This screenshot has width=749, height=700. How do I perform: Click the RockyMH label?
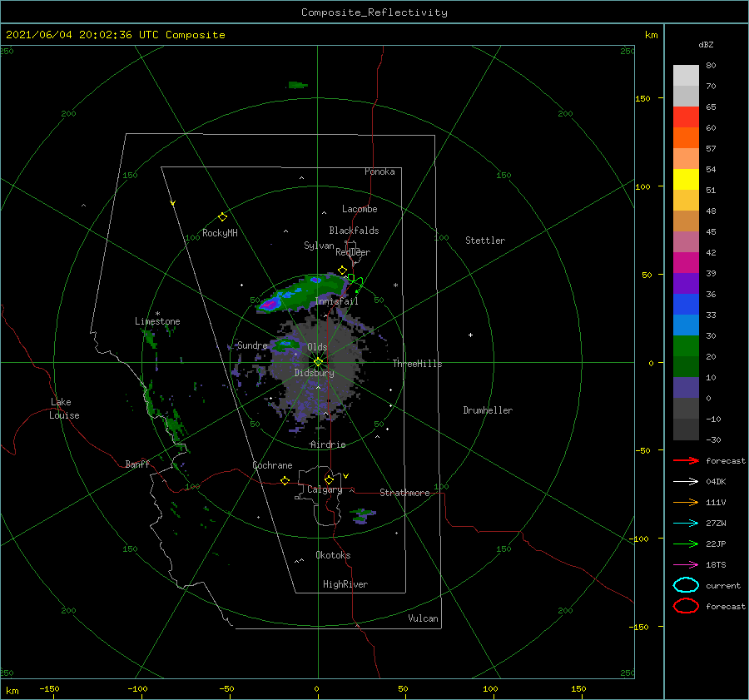[x=220, y=233]
